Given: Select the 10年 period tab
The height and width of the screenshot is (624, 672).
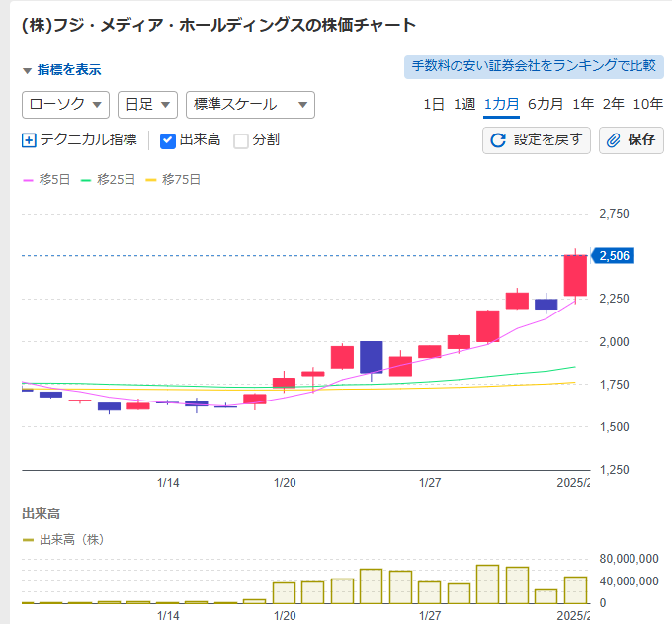Looking at the screenshot, I should pyautogui.click(x=648, y=104).
